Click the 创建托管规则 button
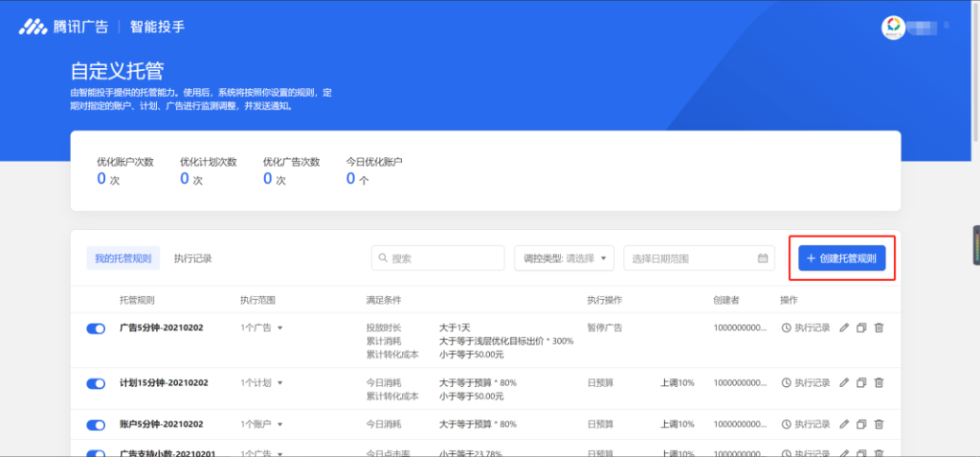The width and height of the screenshot is (980, 457). click(x=842, y=258)
